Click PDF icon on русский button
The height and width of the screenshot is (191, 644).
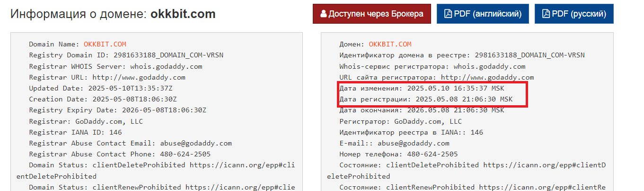546,14
